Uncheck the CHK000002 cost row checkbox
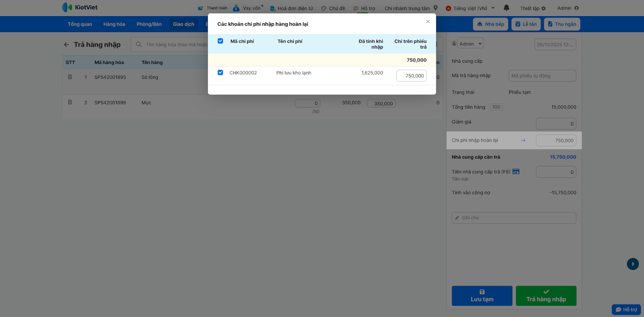 pos(220,73)
